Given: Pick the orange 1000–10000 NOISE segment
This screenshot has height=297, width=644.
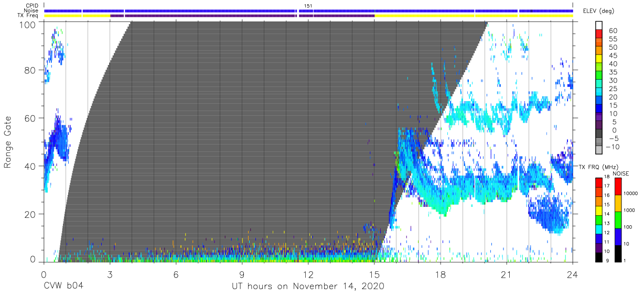Looking at the screenshot, I should 618,203.
